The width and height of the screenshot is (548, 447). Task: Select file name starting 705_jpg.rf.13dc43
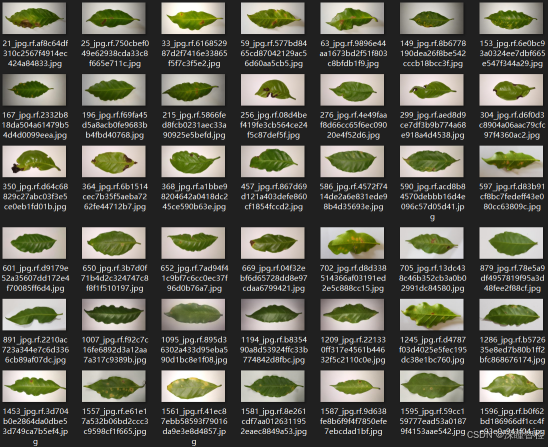click(433, 278)
